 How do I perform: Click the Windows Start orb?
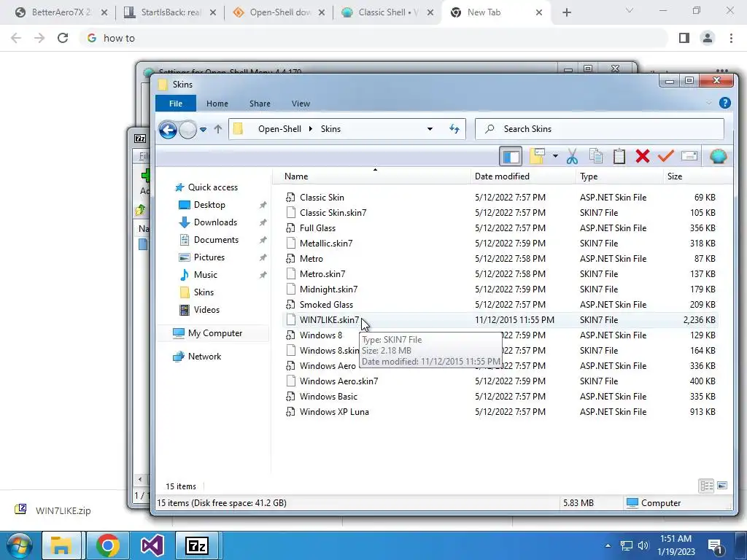(x=20, y=545)
